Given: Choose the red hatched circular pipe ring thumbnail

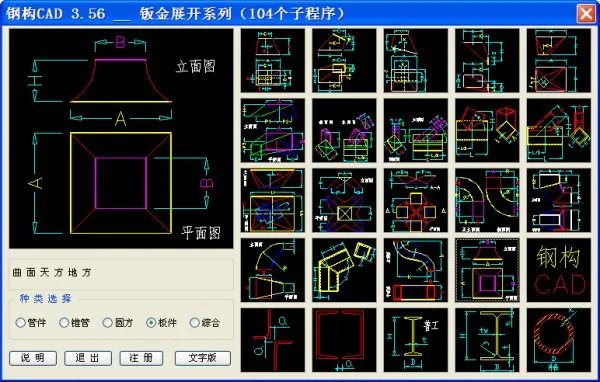Looking at the screenshot, I should click(559, 340).
